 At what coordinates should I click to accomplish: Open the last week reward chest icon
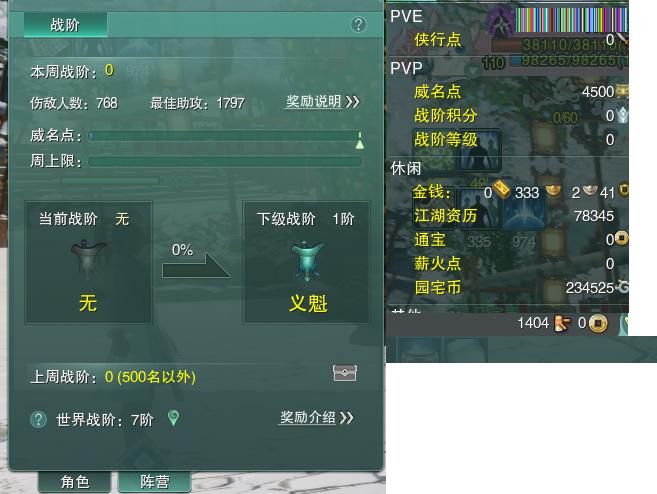click(344, 373)
